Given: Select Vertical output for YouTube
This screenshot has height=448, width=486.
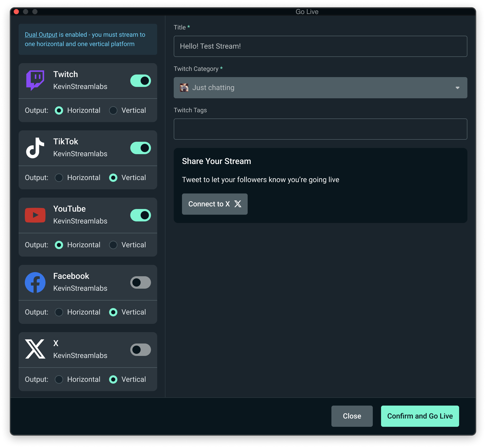Looking at the screenshot, I should click(113, 245).
